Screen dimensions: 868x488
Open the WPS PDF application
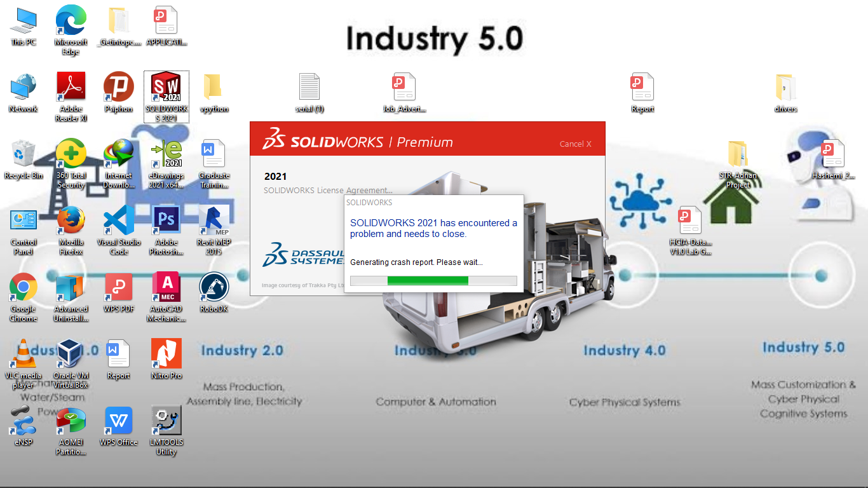(119, 294)
